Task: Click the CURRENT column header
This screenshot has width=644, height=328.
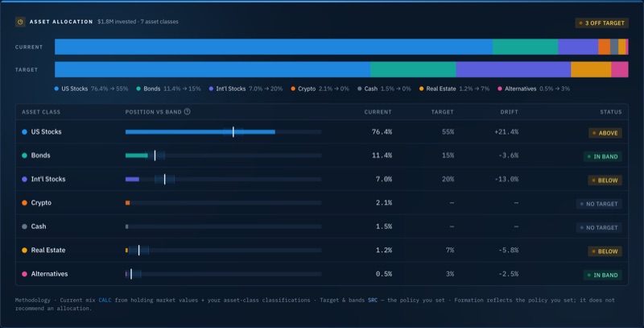Action: point(378,112)
